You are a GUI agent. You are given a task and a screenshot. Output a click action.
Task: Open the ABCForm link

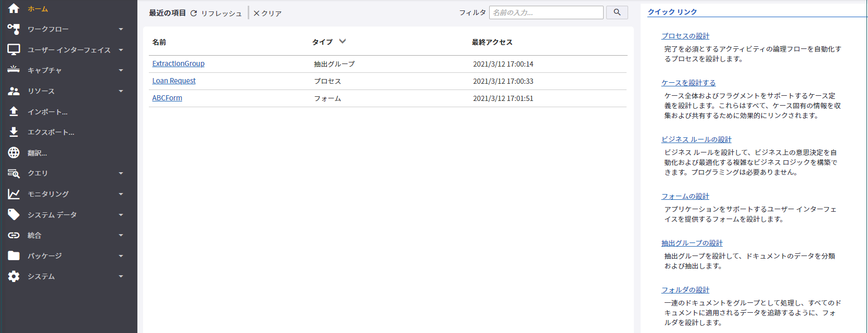(x=167, y=98)
